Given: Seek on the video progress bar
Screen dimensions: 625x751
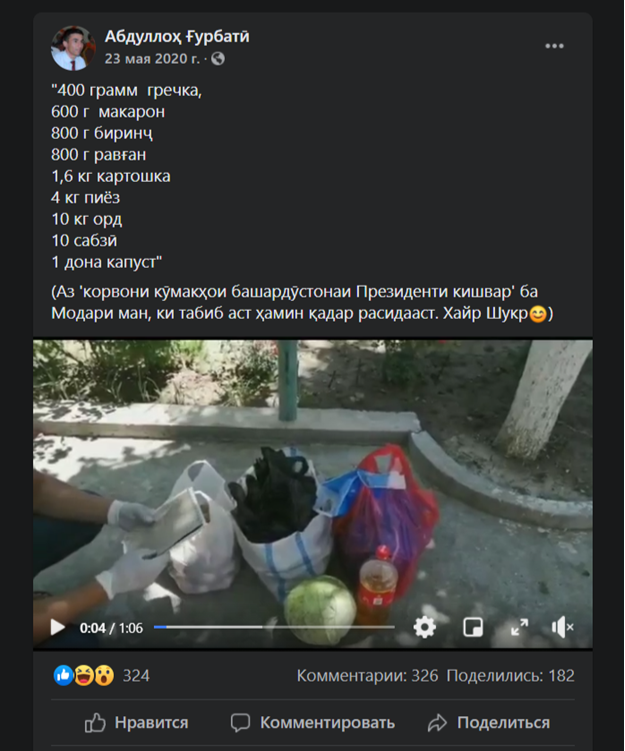Looking at the screenshot, I should point(274,627).
